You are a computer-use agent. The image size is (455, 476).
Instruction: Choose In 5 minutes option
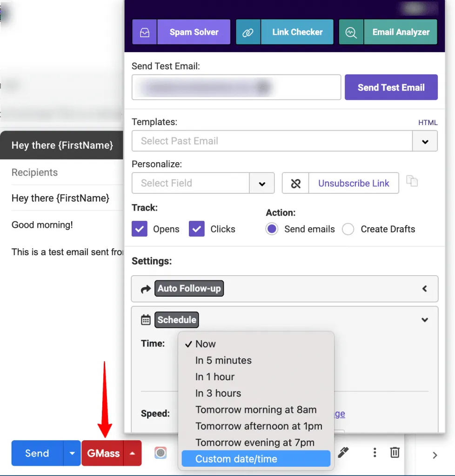256,360
